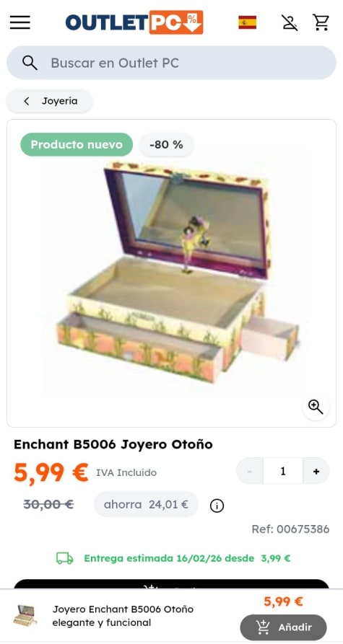Decrease quantity with the minus button
Viewport: 343px width, 644px height.
[250, 472]
